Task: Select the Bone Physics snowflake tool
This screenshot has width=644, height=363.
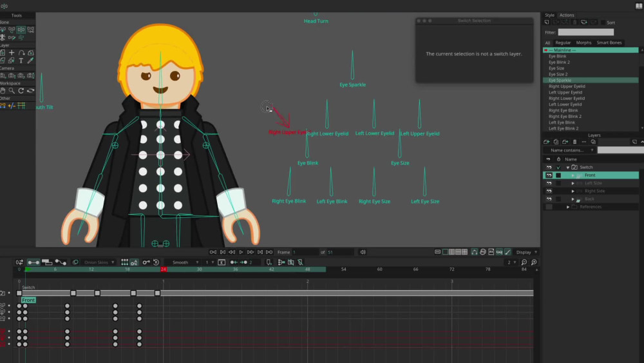Action: tap(3, 37)
